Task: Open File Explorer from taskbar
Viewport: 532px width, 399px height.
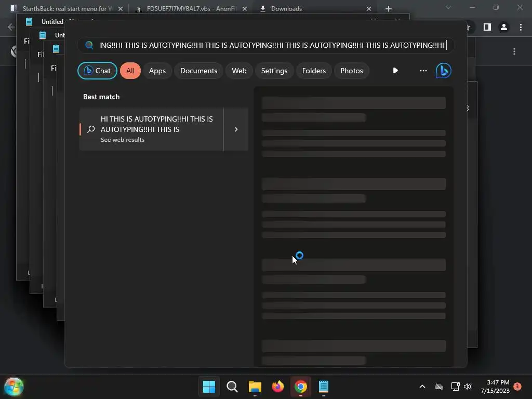Action: (x=255, y=387)
